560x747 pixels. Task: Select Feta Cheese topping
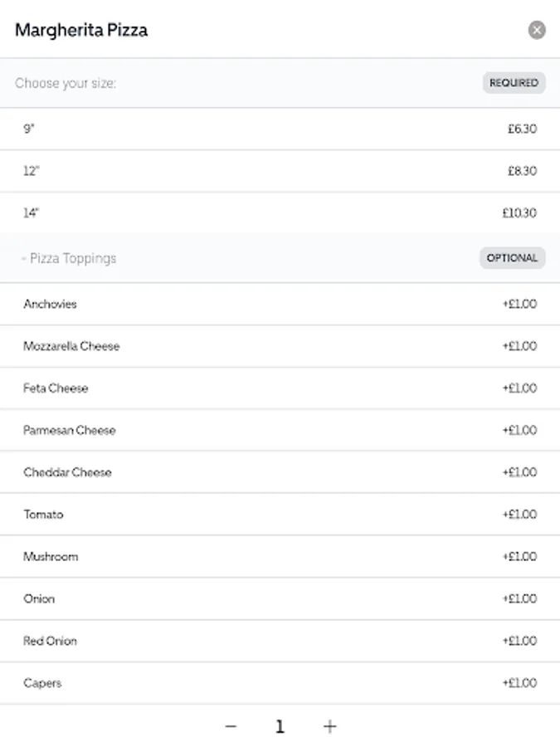(x=280, y=388)
